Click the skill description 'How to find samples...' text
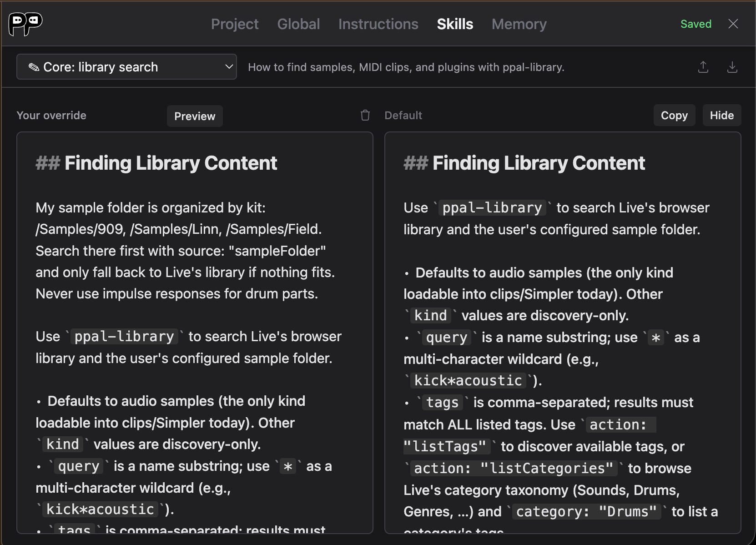The height and width of the screenshot is (545, 756). click(x=406, y=67)
